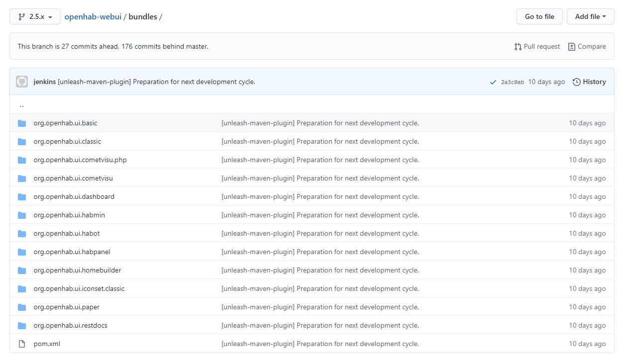This screenshot has height=364, width=631.
Task: Open the org.openhab.ui.habot folder
Action: [67, 233]
